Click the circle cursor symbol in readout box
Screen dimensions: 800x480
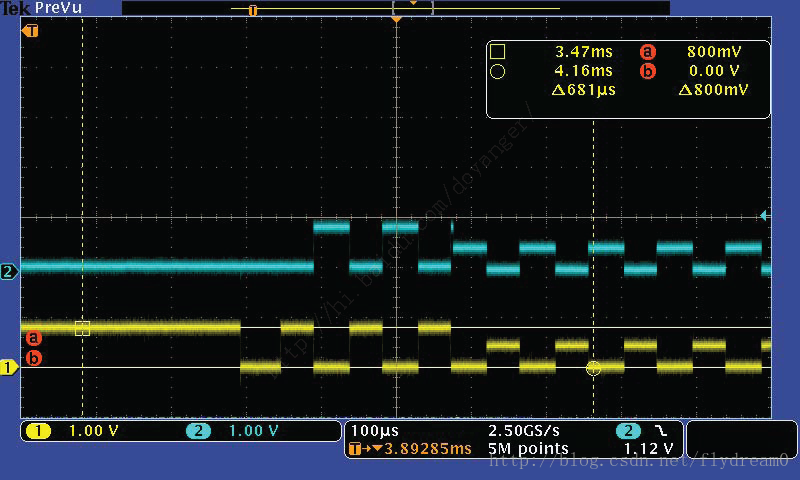[x=497, y=71]
